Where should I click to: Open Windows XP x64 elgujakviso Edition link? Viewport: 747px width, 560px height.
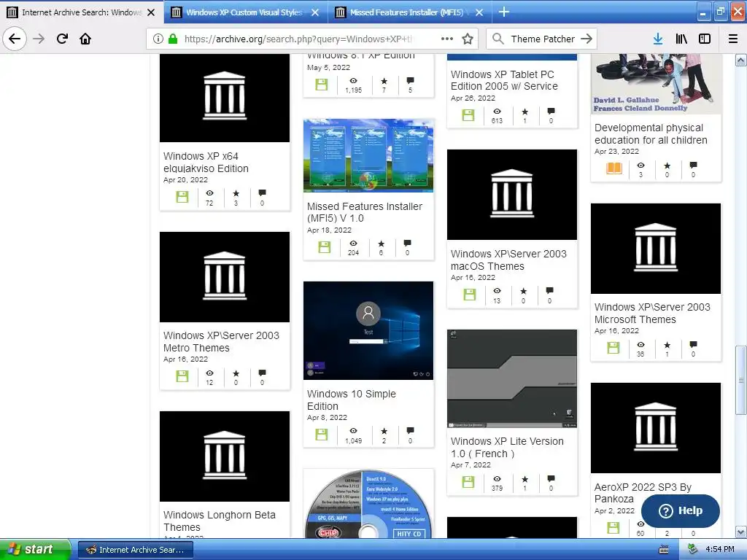coord(206,163)
